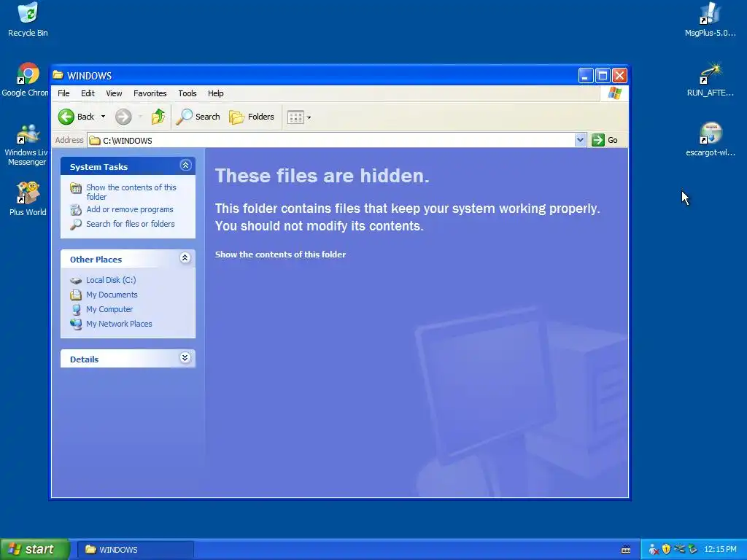Click 'Add or remove programs' link

(130, 209)
